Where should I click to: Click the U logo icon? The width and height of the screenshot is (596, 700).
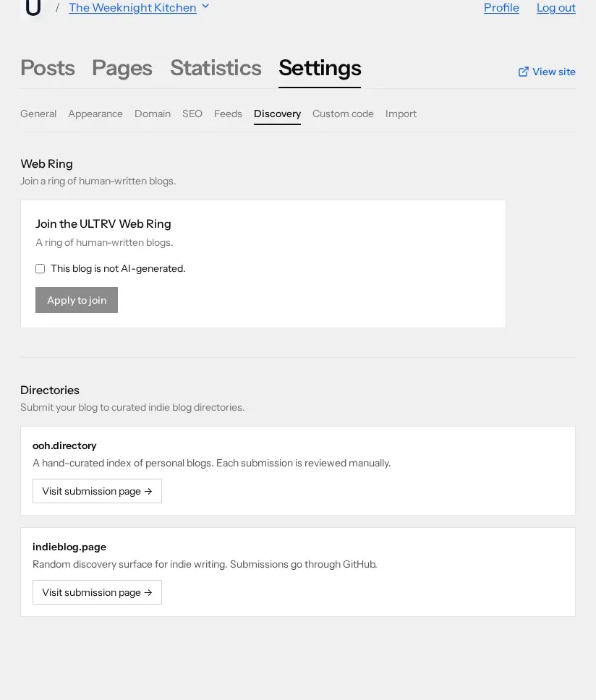click(33, 8)
